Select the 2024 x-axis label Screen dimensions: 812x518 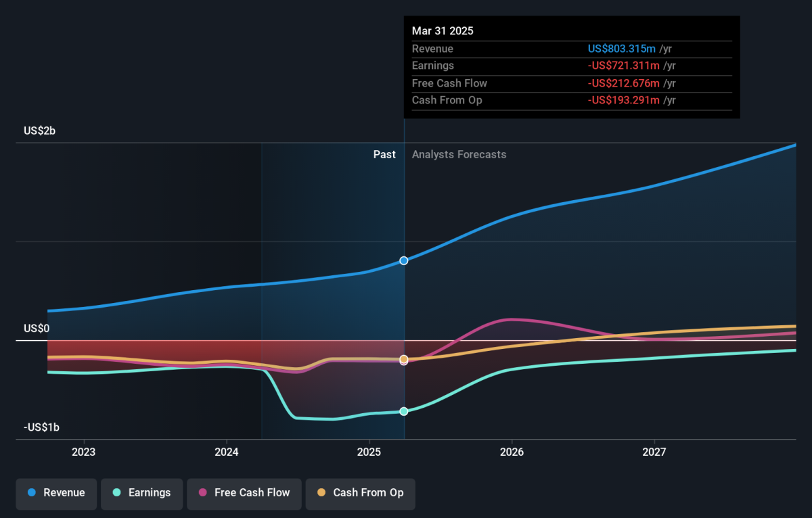pyautogui.click(x=226, y=451)
